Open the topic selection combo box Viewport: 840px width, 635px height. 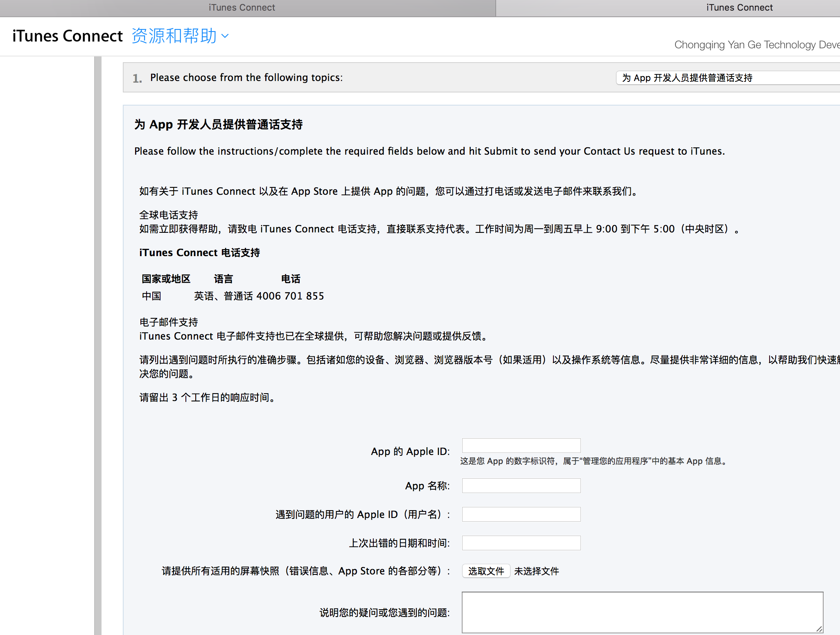728,78
